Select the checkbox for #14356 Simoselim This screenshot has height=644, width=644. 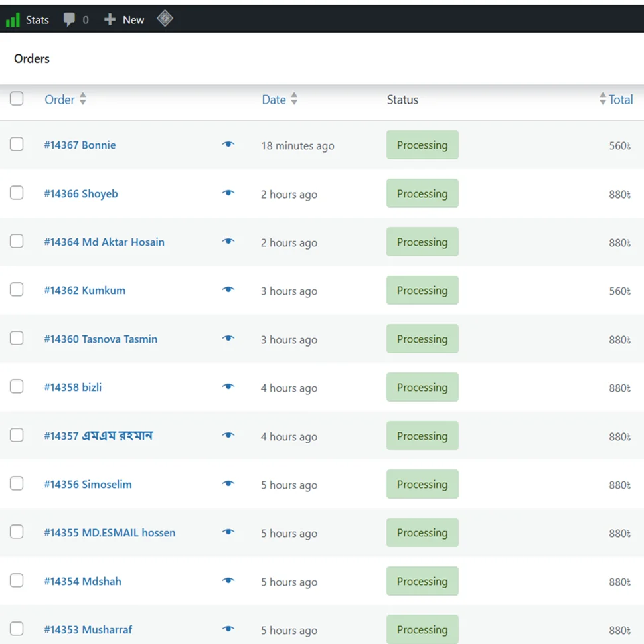coord(17,483)
